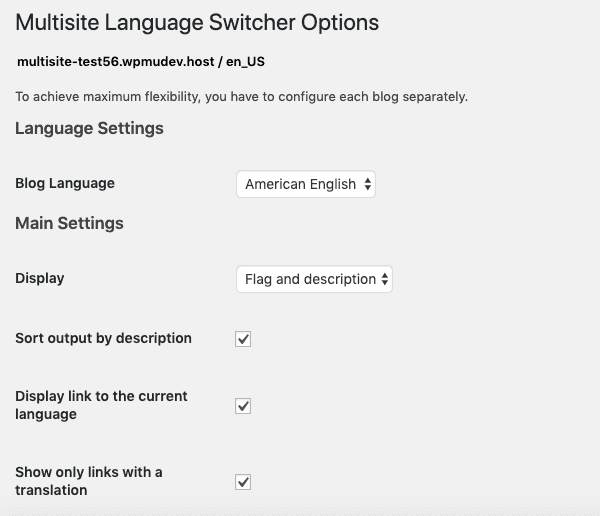
Task: Click the up-down arrows on the American English select
Action: click(367, 184)
